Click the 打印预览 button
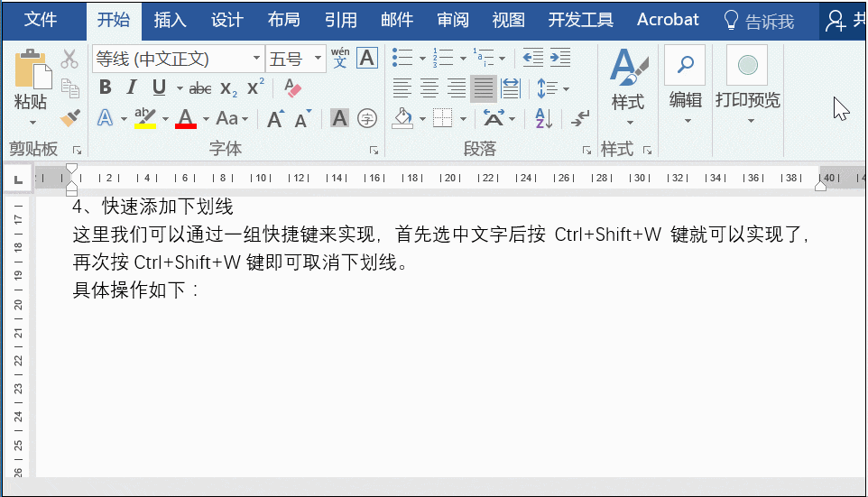This screenshot has height=497, width=868. click(748, 85)
